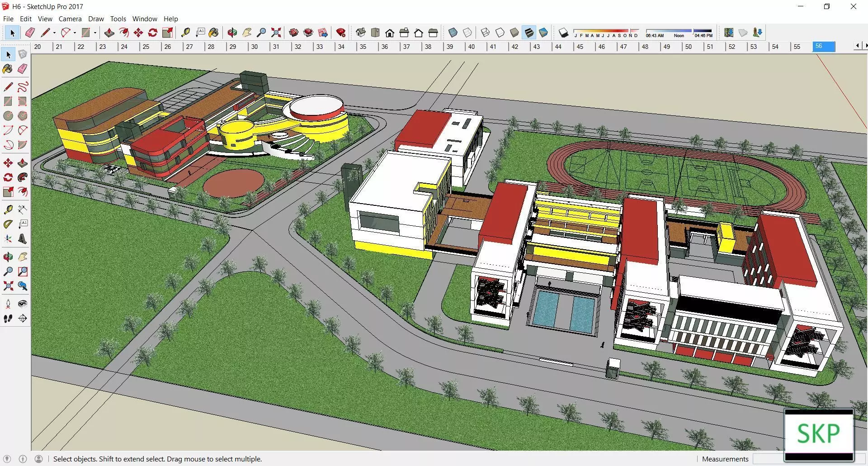Switch to Right view icon
868x466 pixels.
(x=404, y=33)
